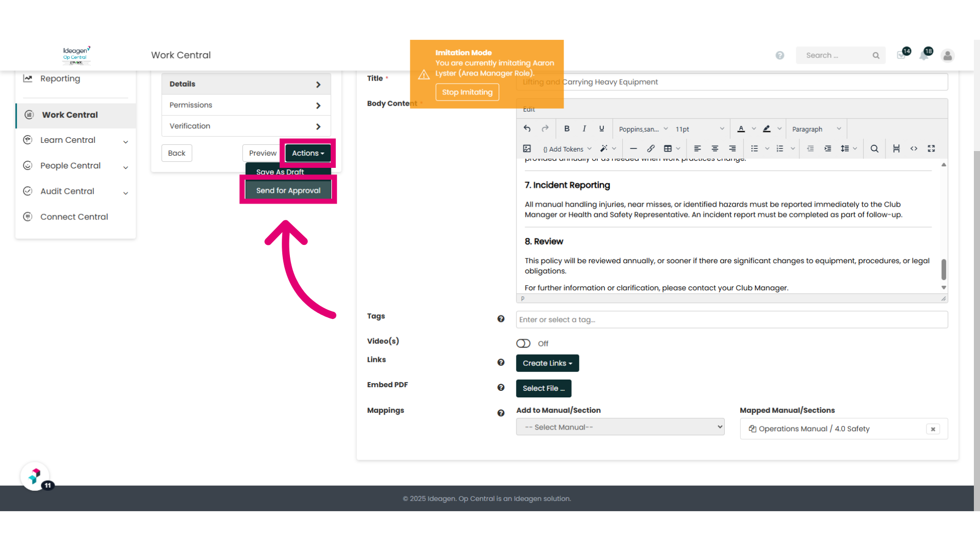Open the Paragraph style dropdown
Screen dimensions: 980x551
[x=816, y=129]
